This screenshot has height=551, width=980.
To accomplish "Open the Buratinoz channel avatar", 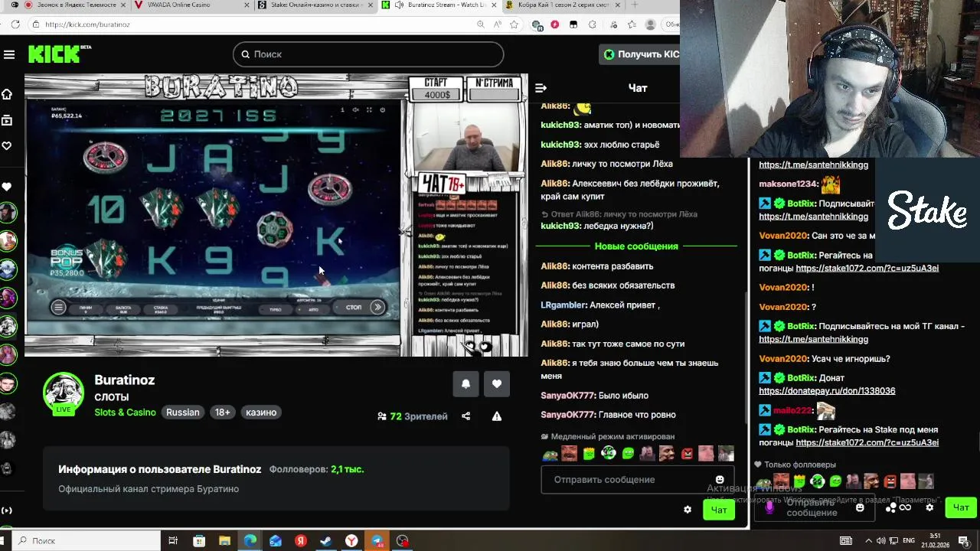I will pos(63,393).
